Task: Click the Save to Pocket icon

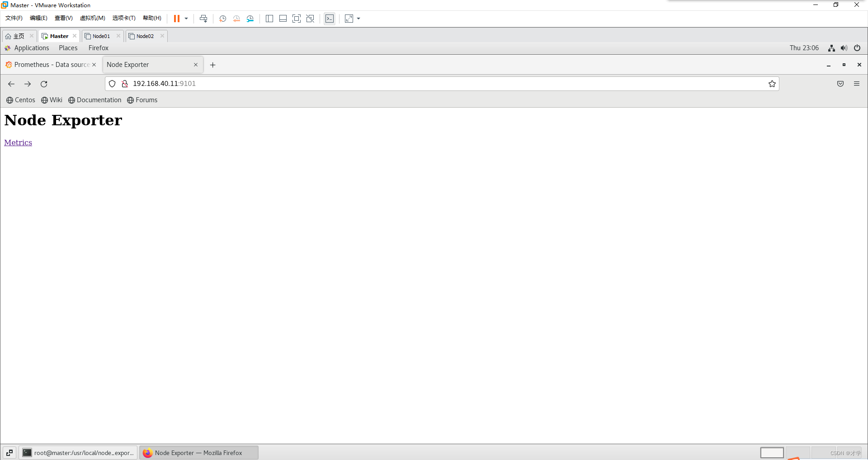Action: 840,84
